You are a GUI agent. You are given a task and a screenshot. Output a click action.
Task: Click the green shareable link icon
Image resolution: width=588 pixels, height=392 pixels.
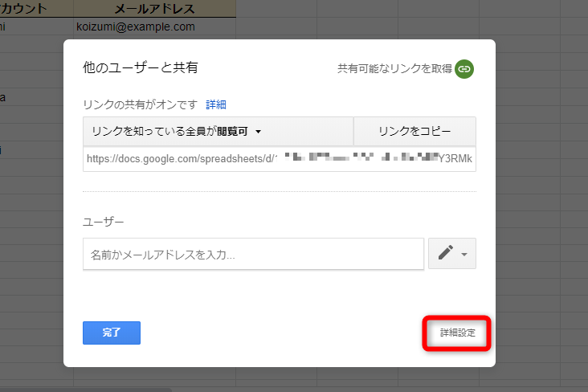(x=463, y=69)
